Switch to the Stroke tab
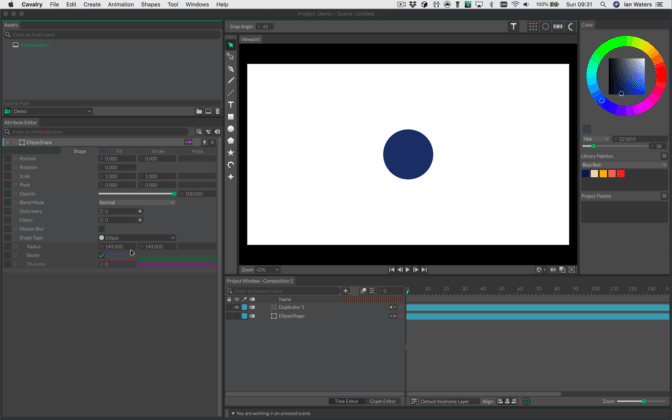 (158, 151)
